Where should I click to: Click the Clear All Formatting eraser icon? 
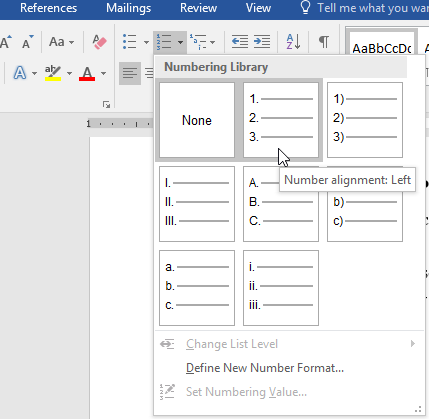[x=99, y=42]
